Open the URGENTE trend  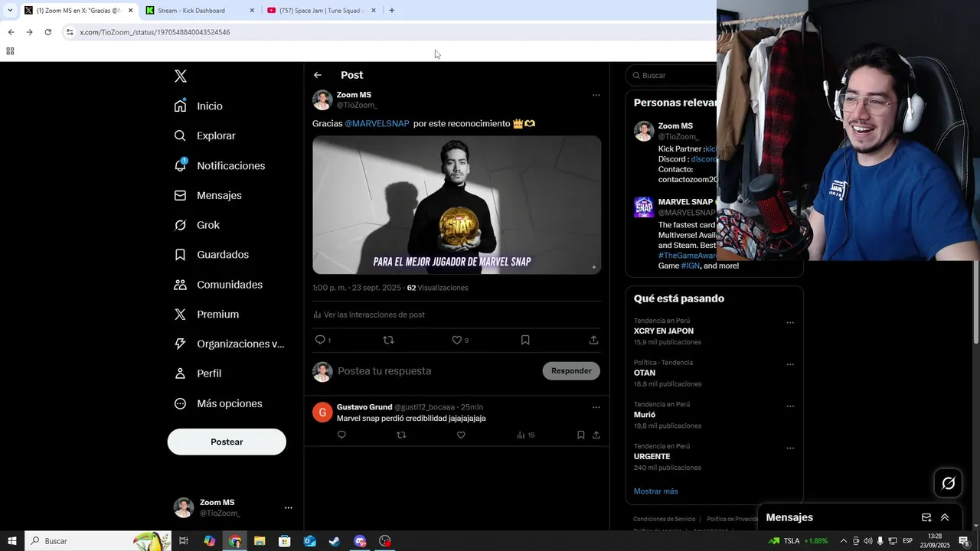(652, 456)
